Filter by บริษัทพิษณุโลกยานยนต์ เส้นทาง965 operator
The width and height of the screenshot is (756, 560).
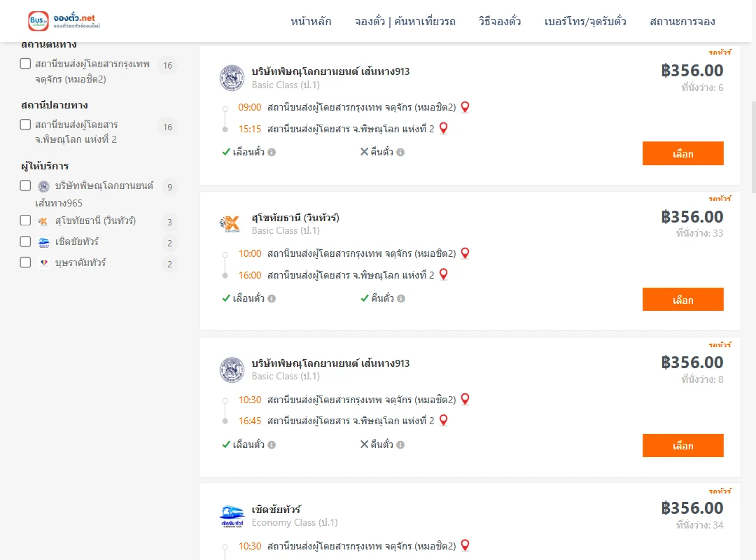(26, 185)
